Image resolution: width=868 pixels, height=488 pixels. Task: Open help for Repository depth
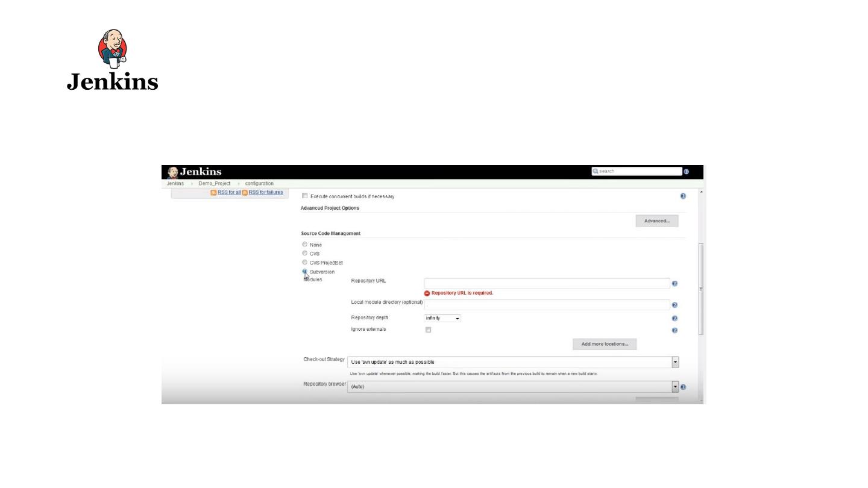675,319
